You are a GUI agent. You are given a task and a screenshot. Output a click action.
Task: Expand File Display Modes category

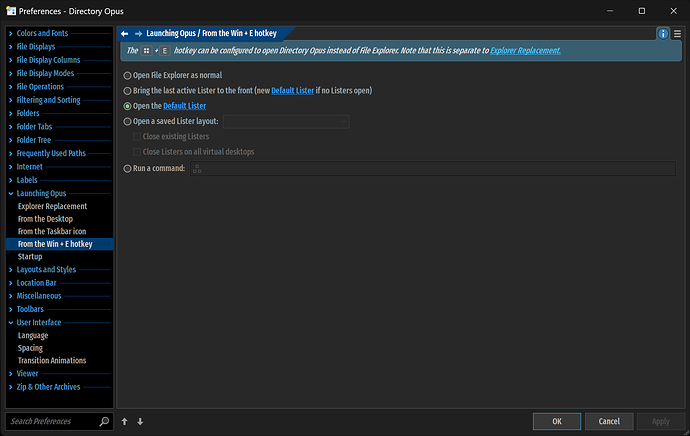[11, 73]
